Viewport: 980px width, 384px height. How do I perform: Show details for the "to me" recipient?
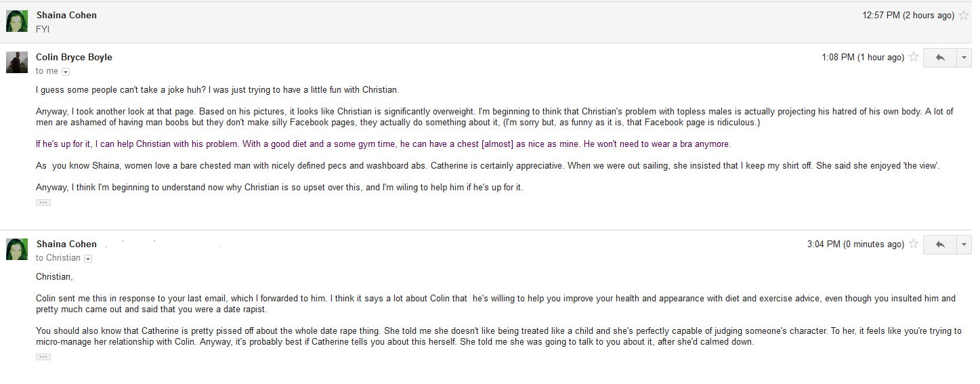click(x=66, y=72)
